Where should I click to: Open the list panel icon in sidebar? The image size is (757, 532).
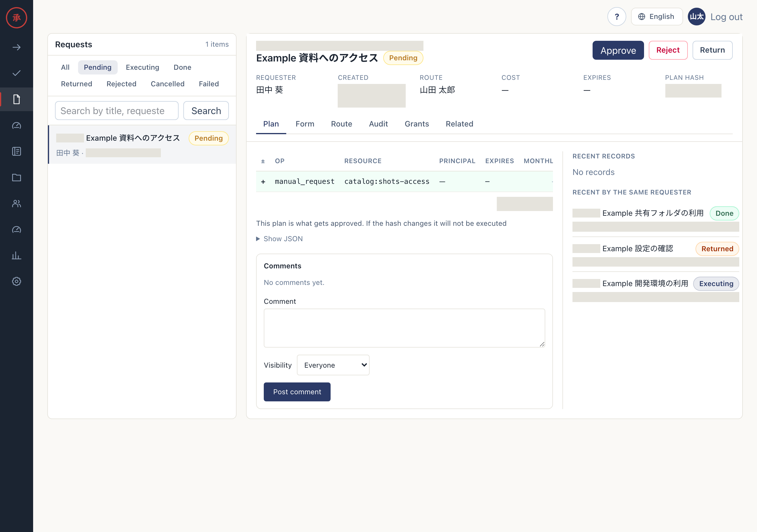coord(17,151)
